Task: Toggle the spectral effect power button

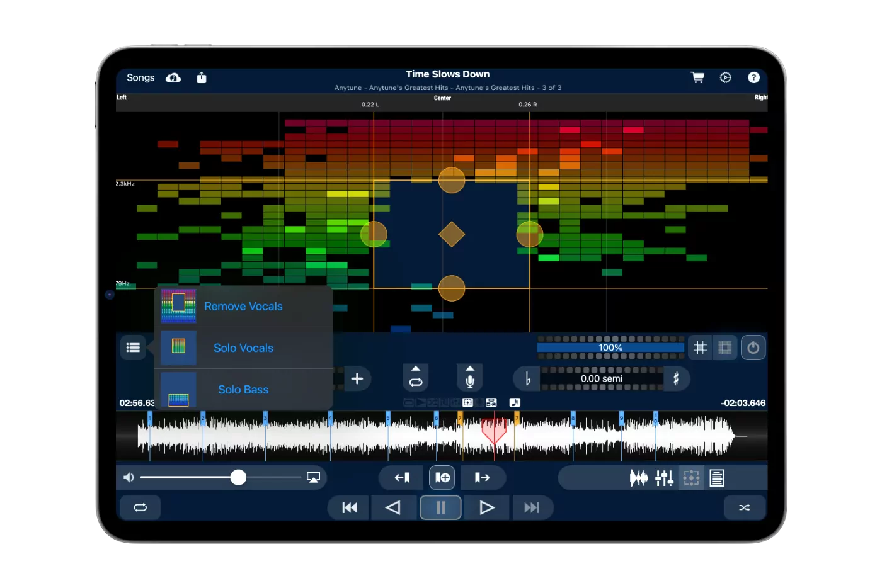Action: [753, 347]
